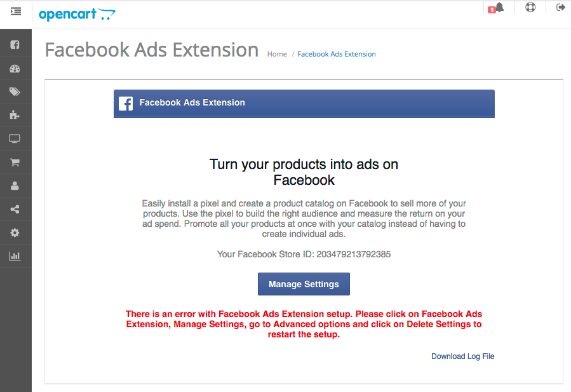Click the logout icon in header
Screen dimensions: 571x392
(560, 7)
